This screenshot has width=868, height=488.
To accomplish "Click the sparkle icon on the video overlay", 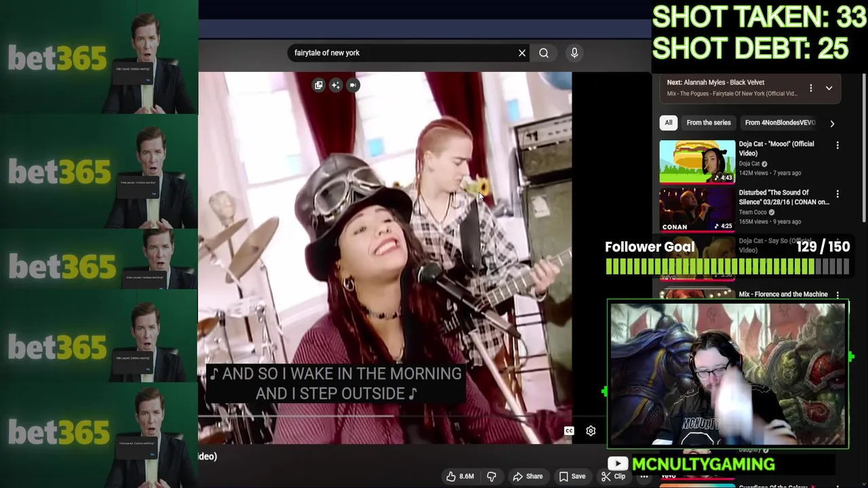I will coord(336,85).
